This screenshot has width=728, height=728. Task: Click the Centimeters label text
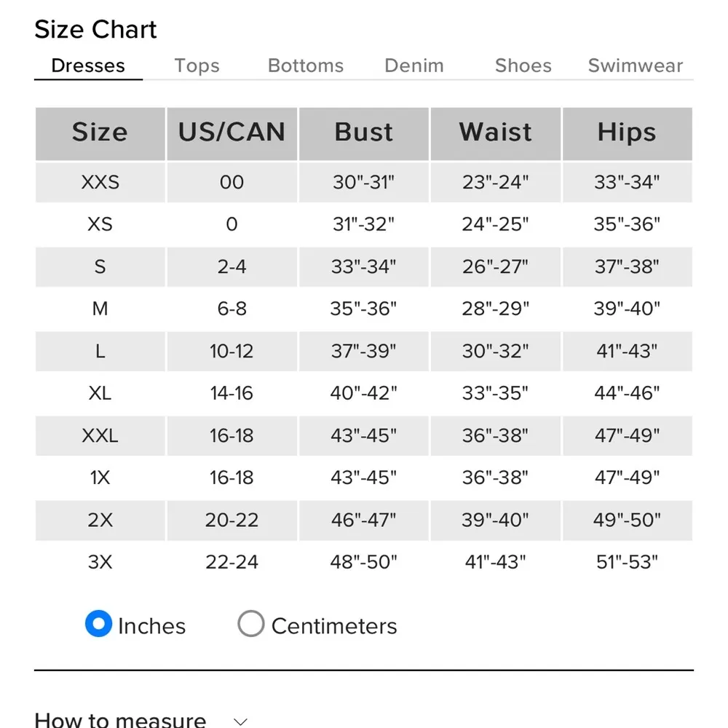tap(334, 626)
